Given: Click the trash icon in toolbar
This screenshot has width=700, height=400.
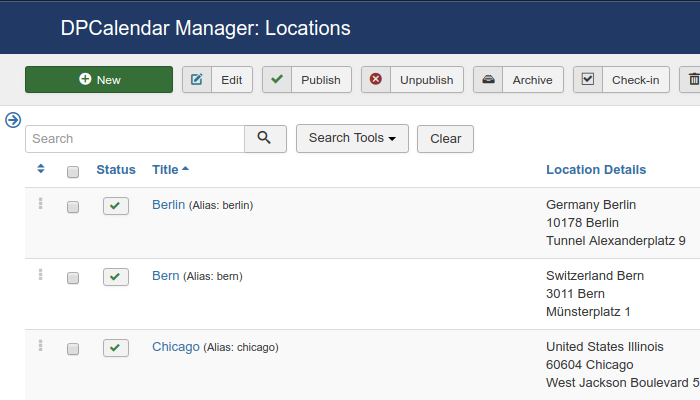Looking at the screenshot, I should tap(692, 79).
